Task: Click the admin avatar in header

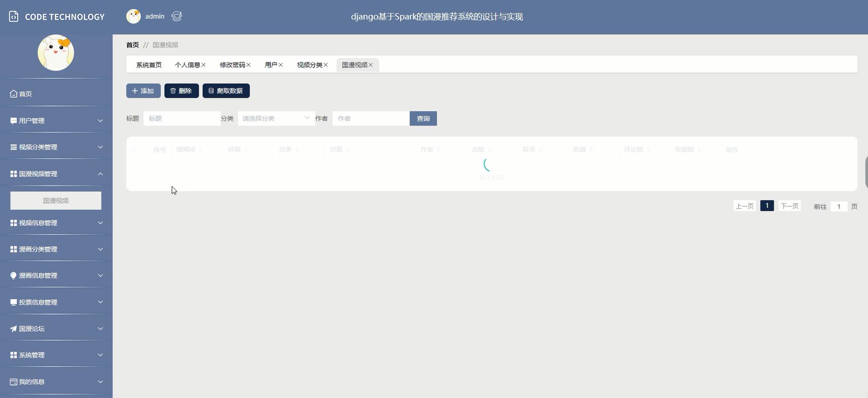Action: (134, 16)
